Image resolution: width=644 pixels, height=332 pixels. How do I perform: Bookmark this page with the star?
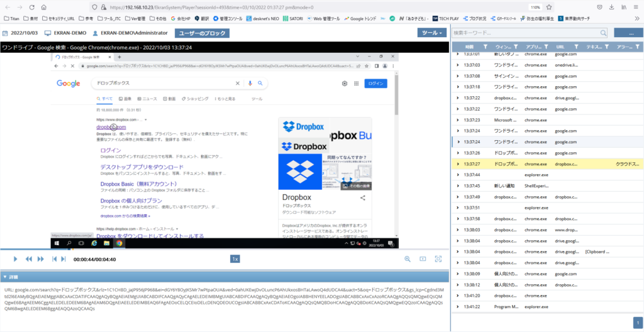coord(548,8)
